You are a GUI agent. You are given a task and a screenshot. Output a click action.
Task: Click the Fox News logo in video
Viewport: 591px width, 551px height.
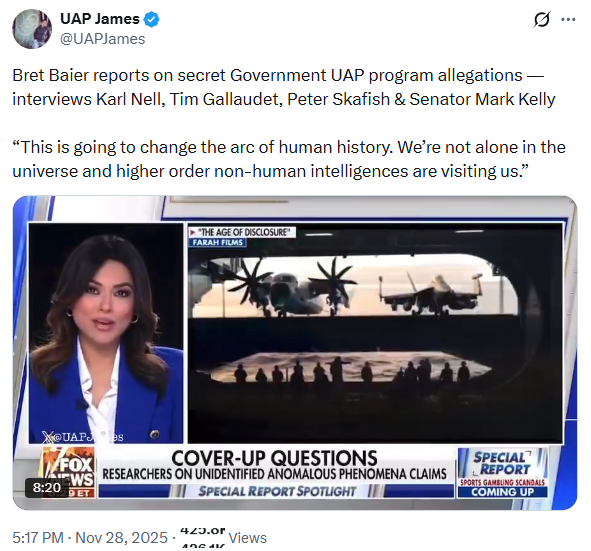pyautogui.click(x=68, y=472)
